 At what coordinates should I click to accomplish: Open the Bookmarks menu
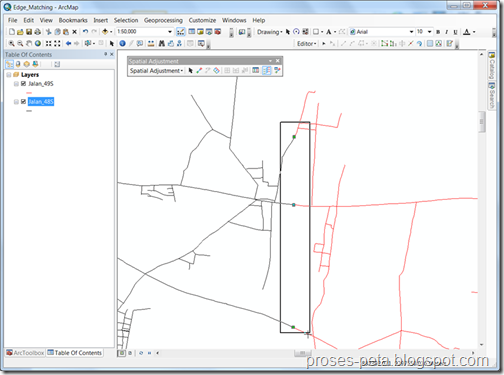(x=73, y=20)
